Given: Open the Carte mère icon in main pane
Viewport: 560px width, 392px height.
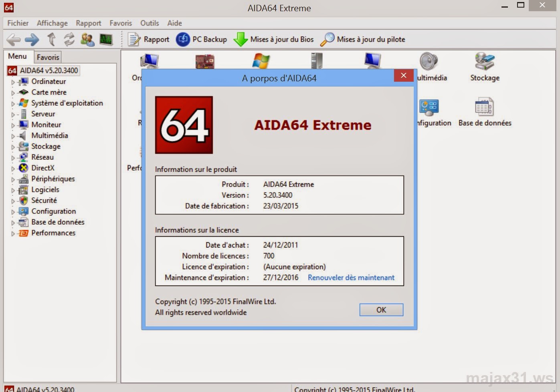Looking at the screenshot, I should [205, 61].
